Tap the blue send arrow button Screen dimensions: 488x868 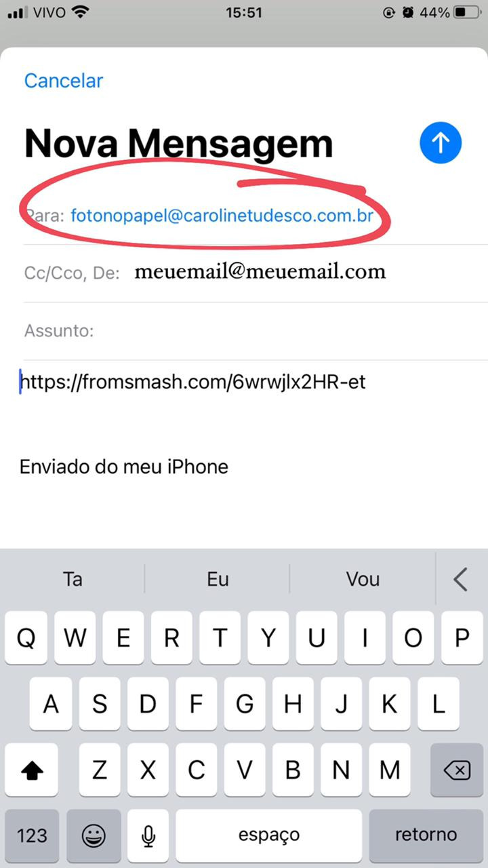tap(441, 143)
